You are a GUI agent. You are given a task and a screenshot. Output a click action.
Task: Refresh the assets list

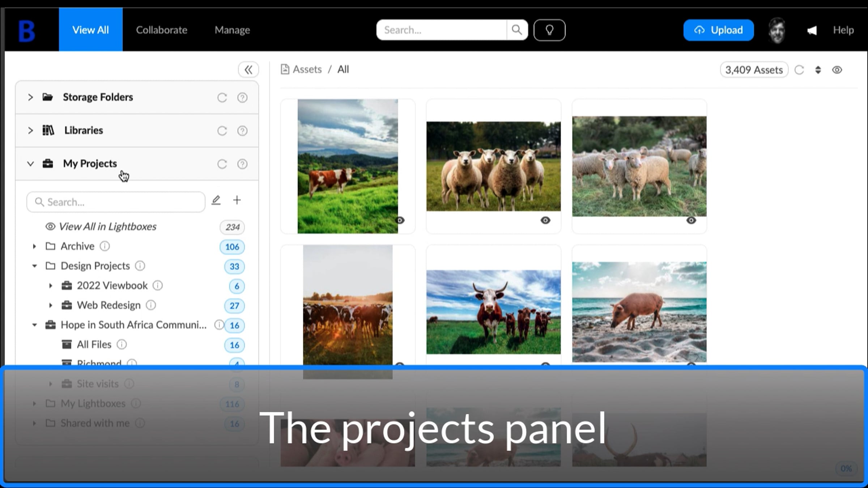pos(799,70)
